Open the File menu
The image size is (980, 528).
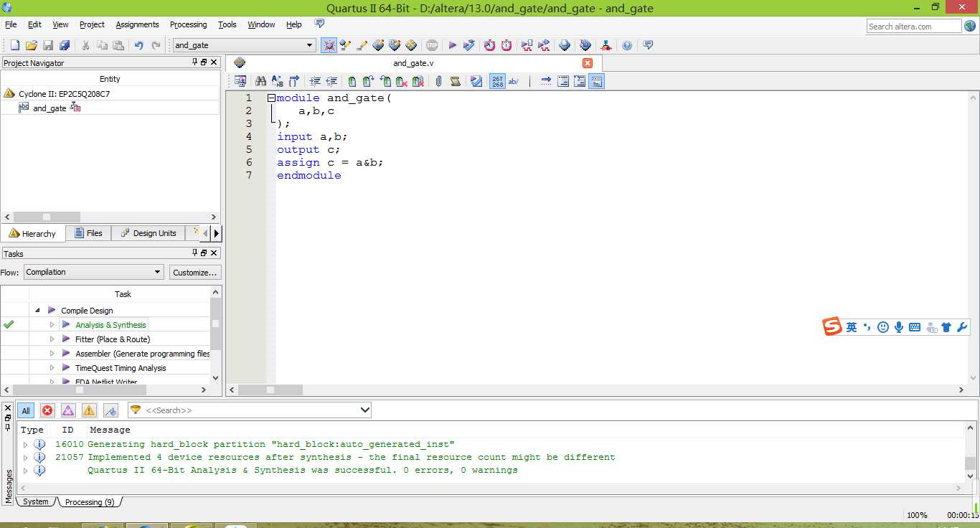[x=11, y=24]
